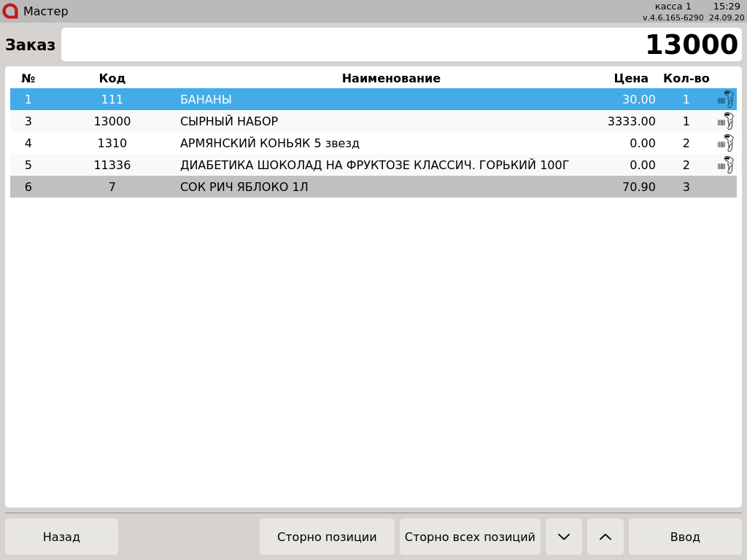The width and height of the screenshot is (747, 560).
Task: Move the selection down with the chevron-down button
Action: tap(564, 537)
